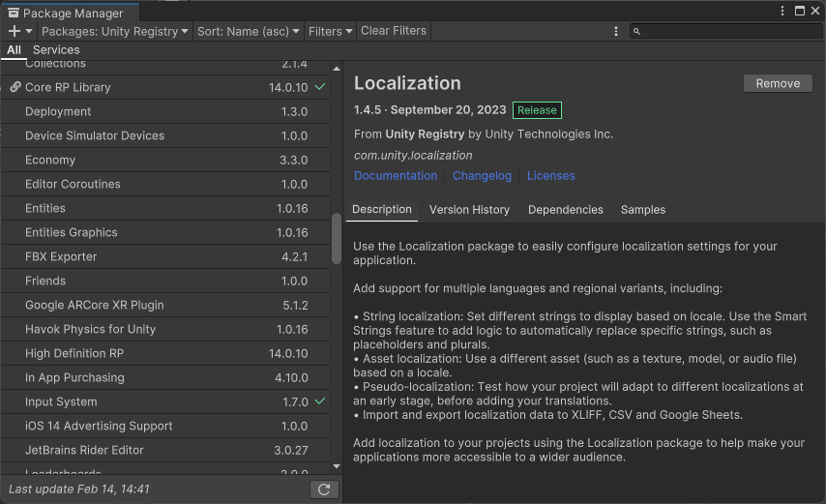Open the Licenses link

[x=551, y=176]
